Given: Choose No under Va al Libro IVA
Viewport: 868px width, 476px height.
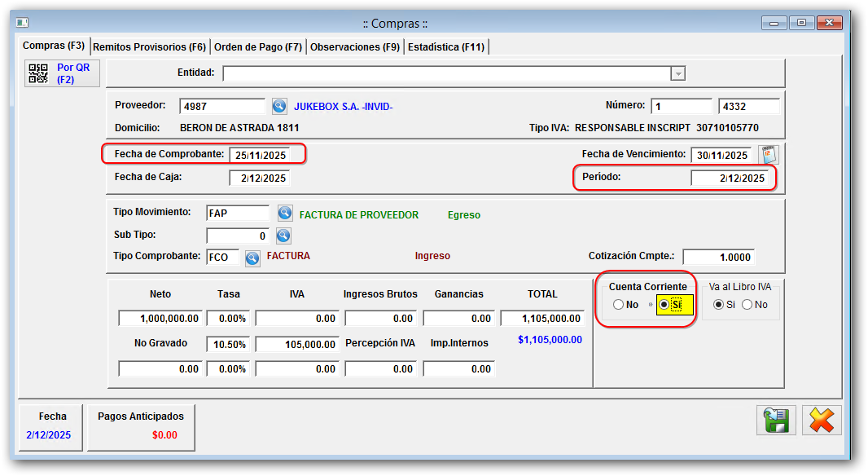Looking at the screenshot, I should tap(747, 305).
